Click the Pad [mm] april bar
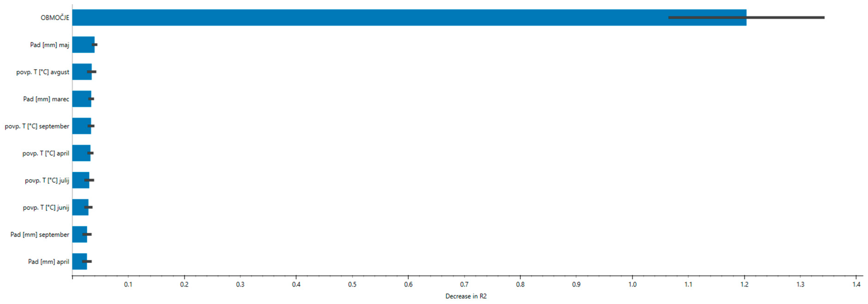 (x=77, y=262)
